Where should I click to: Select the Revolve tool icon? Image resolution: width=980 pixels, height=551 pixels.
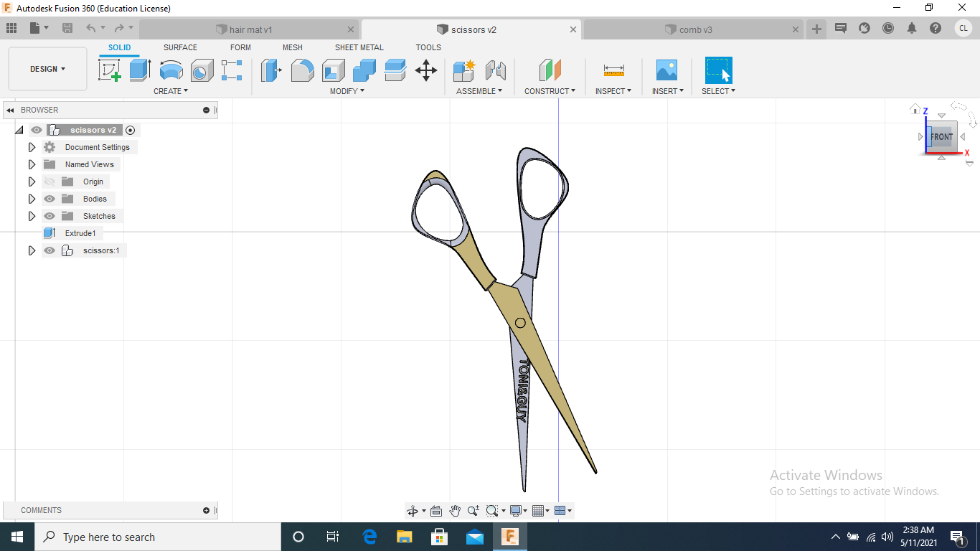tap(171, 70)
